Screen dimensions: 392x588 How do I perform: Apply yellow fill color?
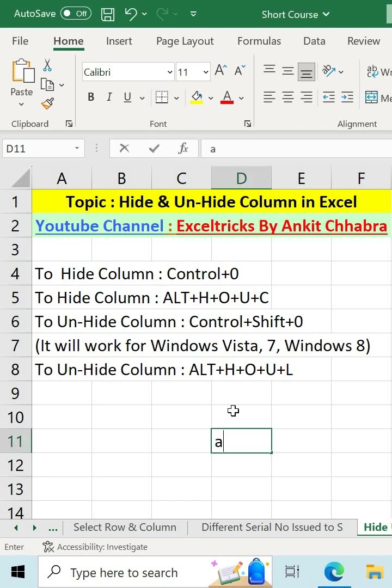tap(197, 97)
